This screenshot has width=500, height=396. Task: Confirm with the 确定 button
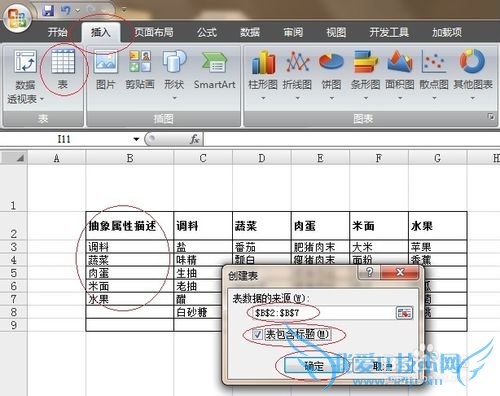(x=314, y=366)
